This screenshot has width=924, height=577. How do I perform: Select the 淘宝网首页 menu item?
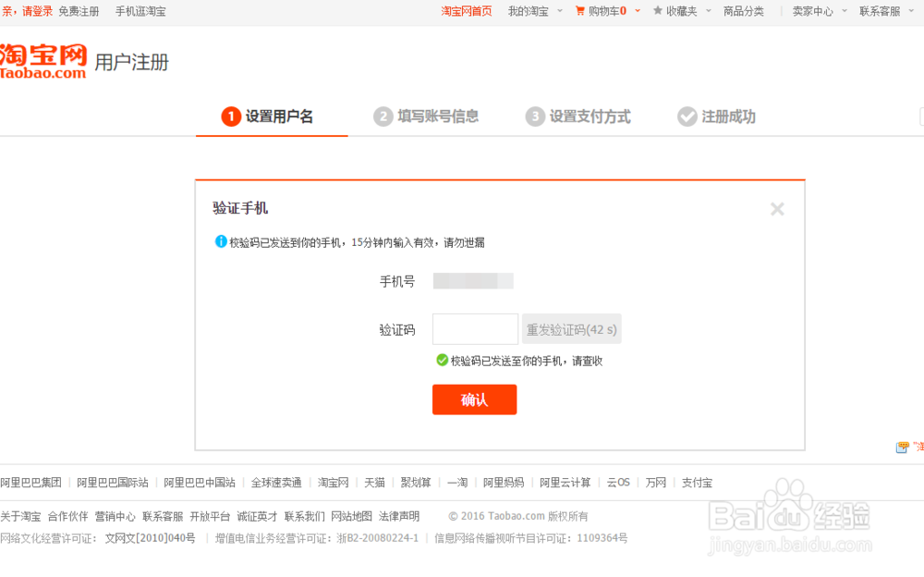click(467, 12)
